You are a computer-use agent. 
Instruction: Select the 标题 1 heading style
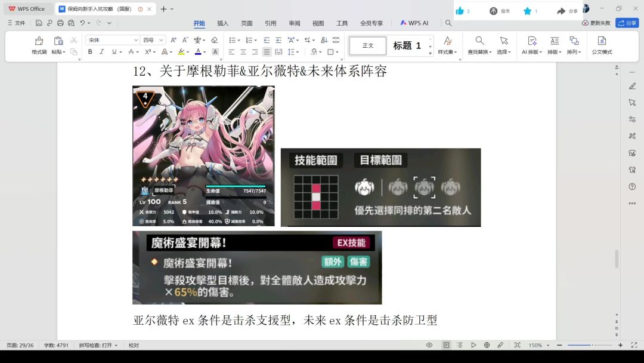[407, 45]
